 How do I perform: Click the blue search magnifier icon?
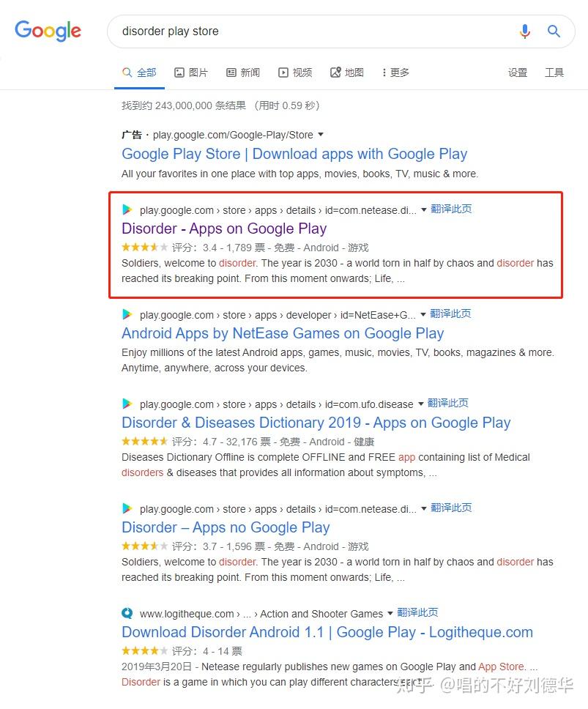click(554, 31)
